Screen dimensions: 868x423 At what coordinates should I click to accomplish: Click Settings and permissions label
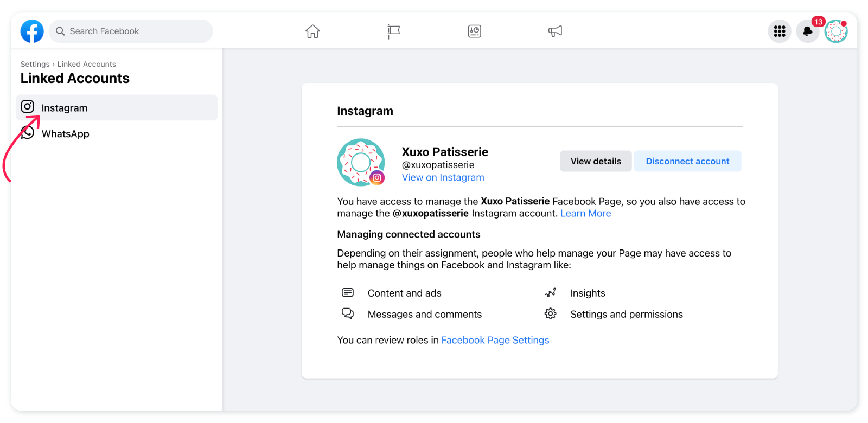(x=627, y=314)
